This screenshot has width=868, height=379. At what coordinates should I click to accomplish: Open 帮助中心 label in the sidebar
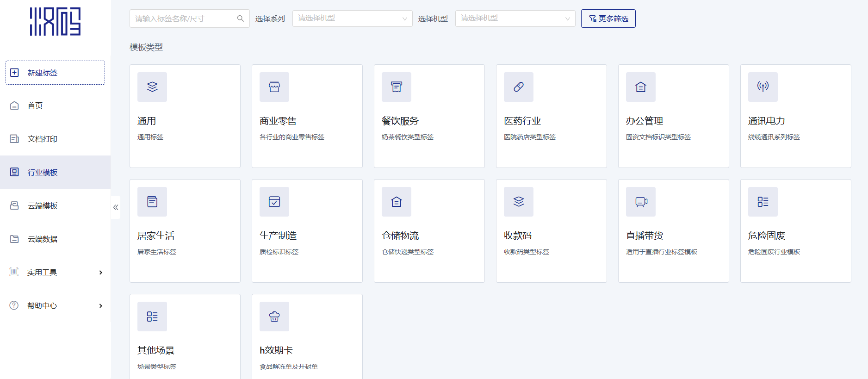[42, 306]
